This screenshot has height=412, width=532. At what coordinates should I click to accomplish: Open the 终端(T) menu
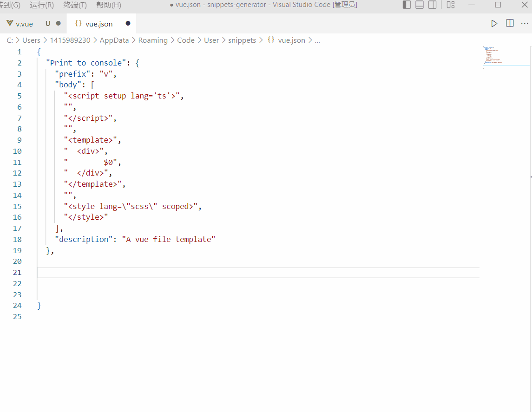tap(75, 5)
